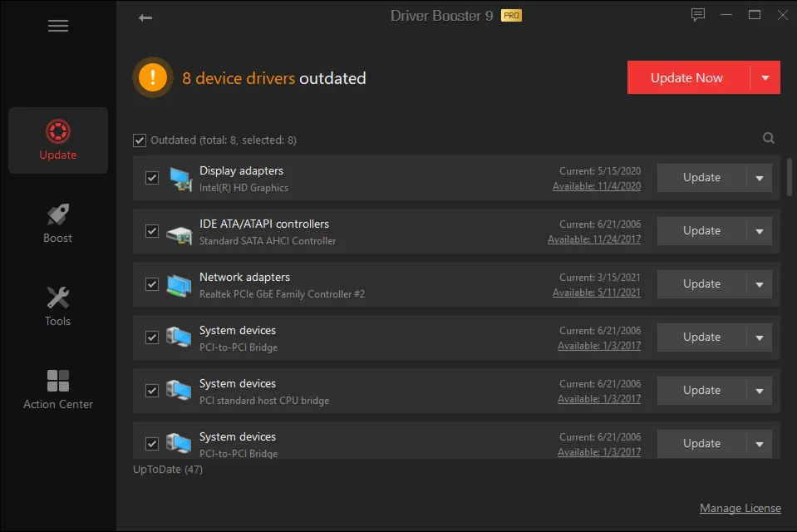Open dropdown beside Standard SATA AHCI Update
The height and width of the screenshot is (532, 797).
[x=759, y=231]
